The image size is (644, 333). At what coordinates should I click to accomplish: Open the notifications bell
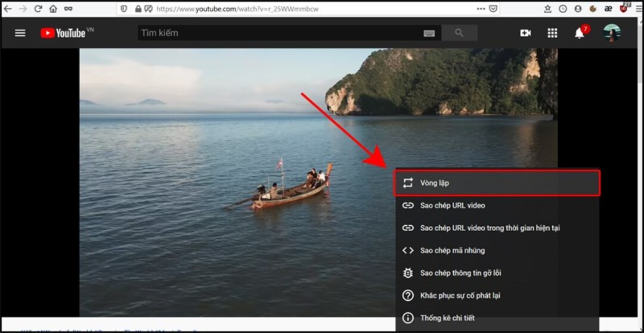click(579, 33)
